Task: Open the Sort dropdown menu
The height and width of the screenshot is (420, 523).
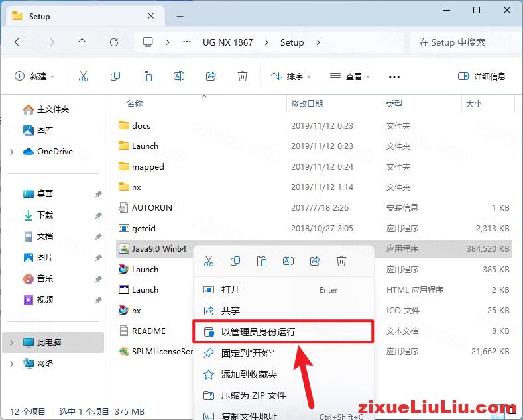Action: point(291,76)
